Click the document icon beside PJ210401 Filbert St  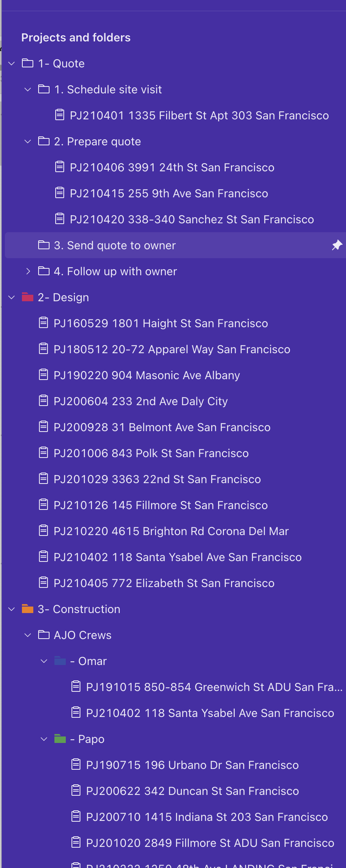60,115
